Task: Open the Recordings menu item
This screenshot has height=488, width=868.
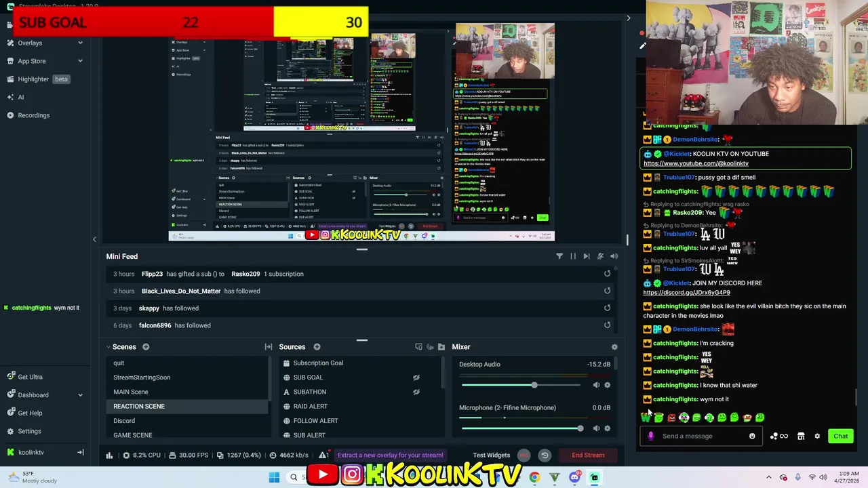Action: point(33,115)
